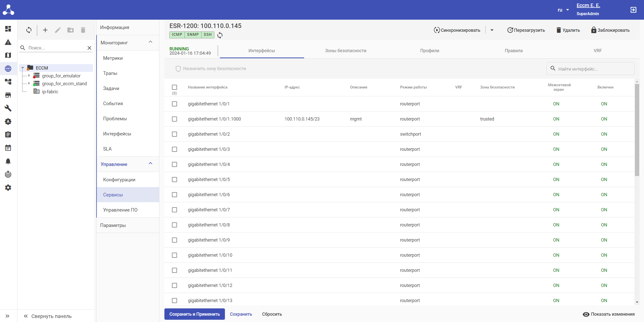Click the add (plus) icon in tree toolbar

pos(45,30)
